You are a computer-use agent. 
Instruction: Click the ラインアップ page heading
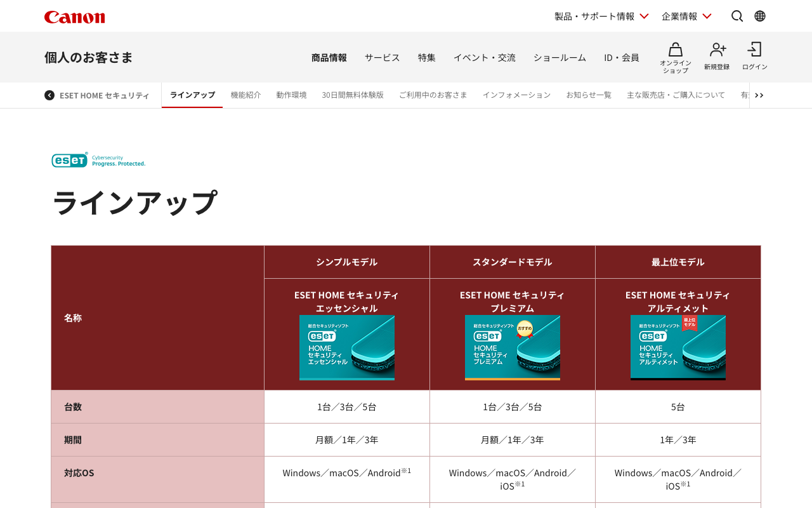[134, 203]
